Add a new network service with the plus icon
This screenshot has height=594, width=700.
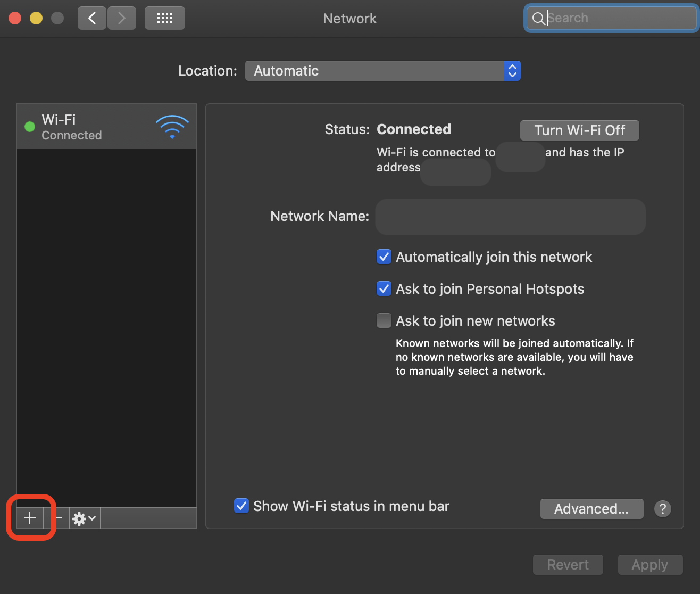(30, 517)
